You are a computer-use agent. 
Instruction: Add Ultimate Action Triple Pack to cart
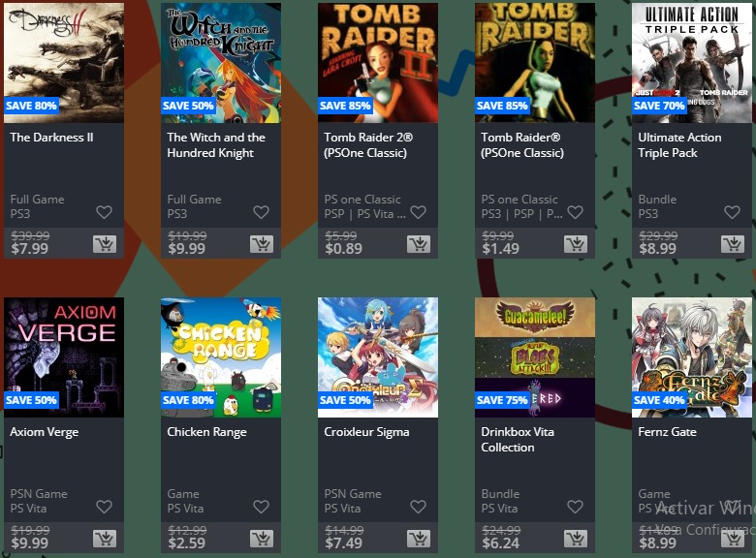733,244
